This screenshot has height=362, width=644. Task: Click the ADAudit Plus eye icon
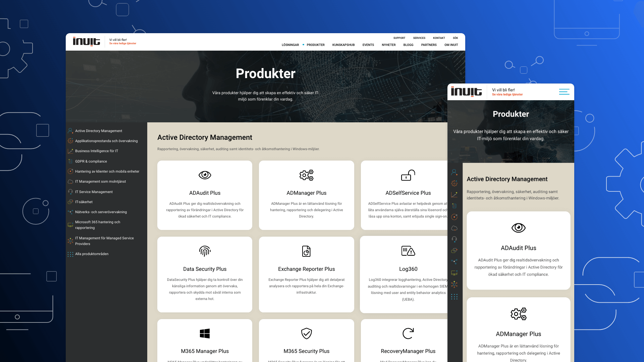[205, 175]
